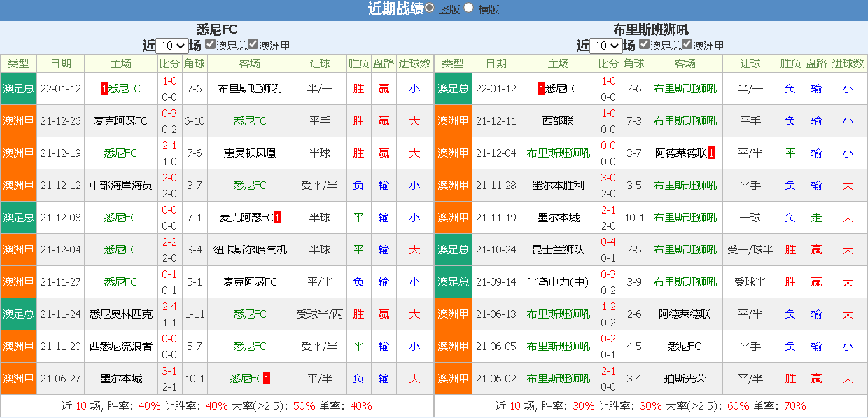Open 墨尔本胜利 team link

559,186
